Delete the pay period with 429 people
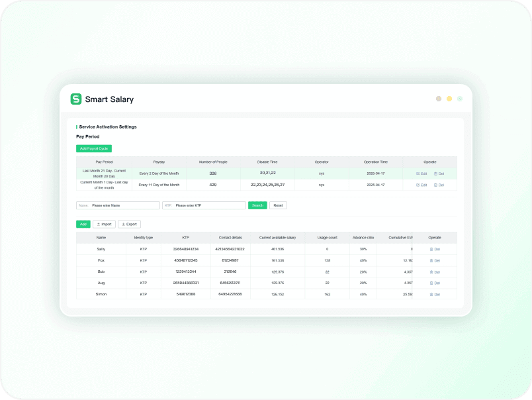The image size is (532, 400). click(x=439, y=185)
